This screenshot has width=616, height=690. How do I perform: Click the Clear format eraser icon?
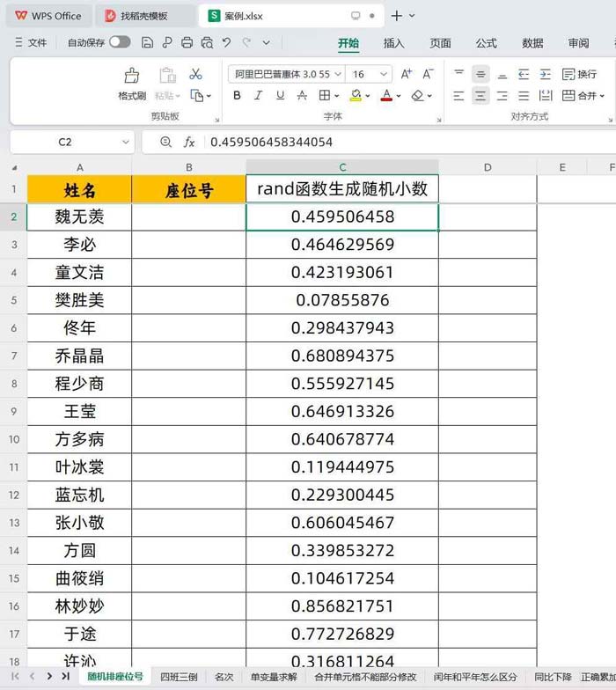tap(417, 95)
